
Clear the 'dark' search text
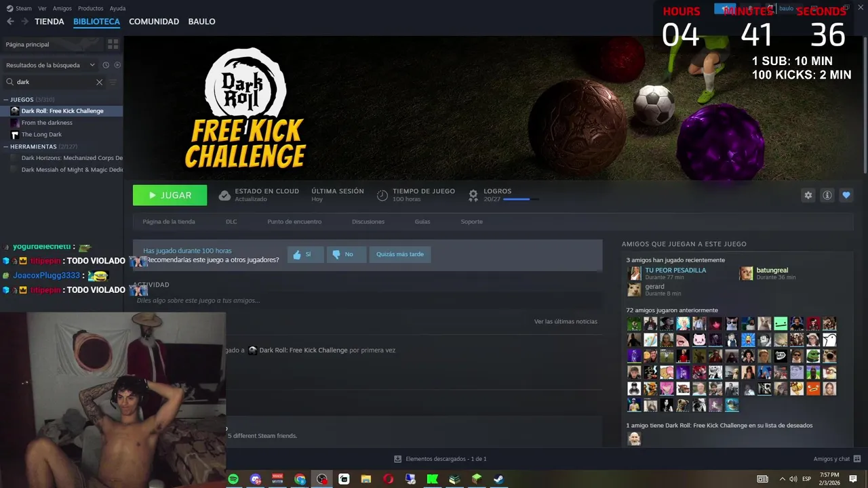99,82
